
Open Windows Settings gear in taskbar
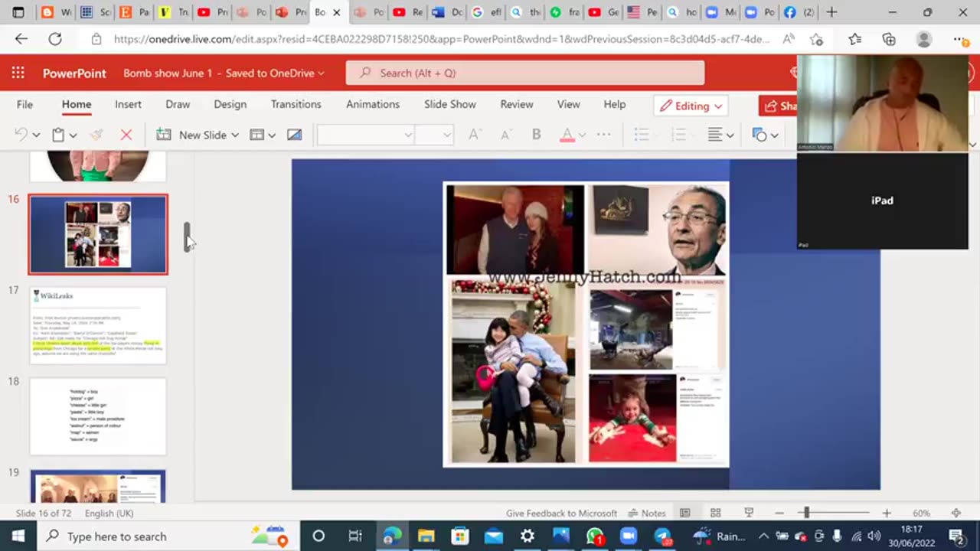pyautogui.click(x=528, y=536)
